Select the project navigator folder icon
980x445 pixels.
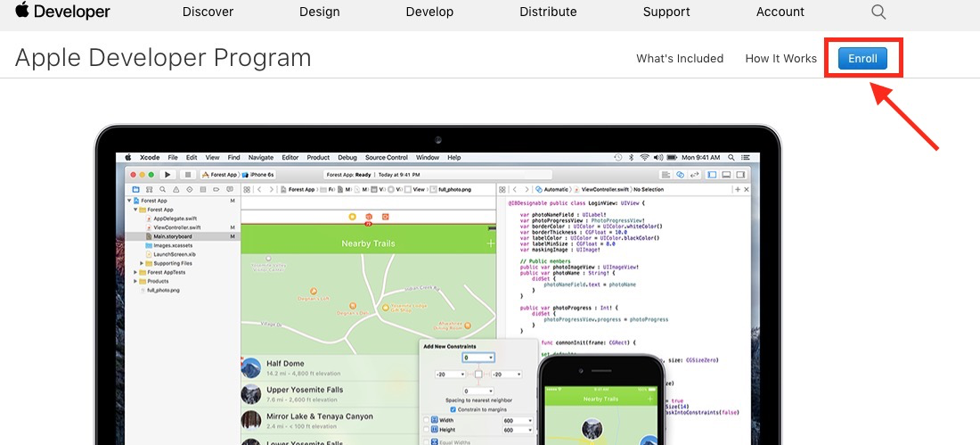(135, 189)
